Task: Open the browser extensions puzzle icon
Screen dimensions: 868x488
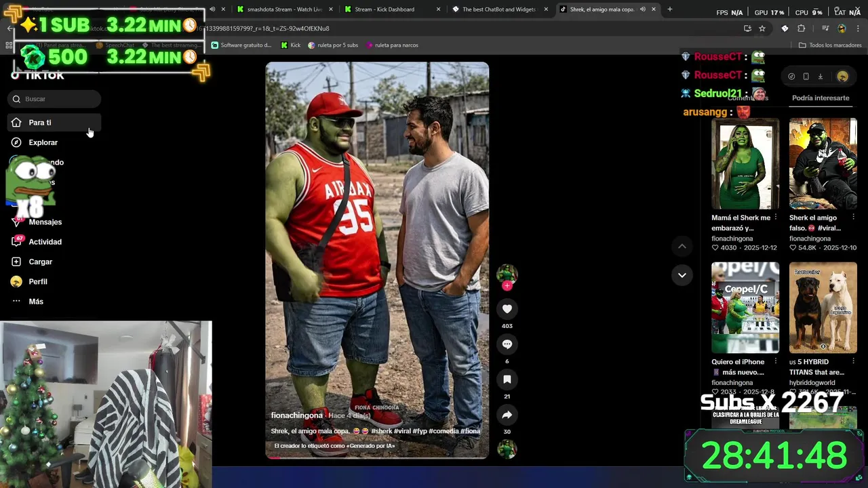Action: tap(801, 28)
